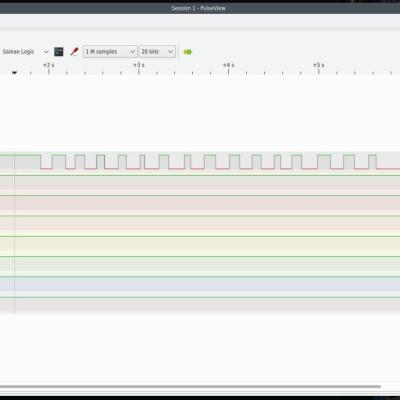This screenshot has height=400, width=400.
Task: Click the black triangle marker on ruler
Action: click(x=14, y=72)
